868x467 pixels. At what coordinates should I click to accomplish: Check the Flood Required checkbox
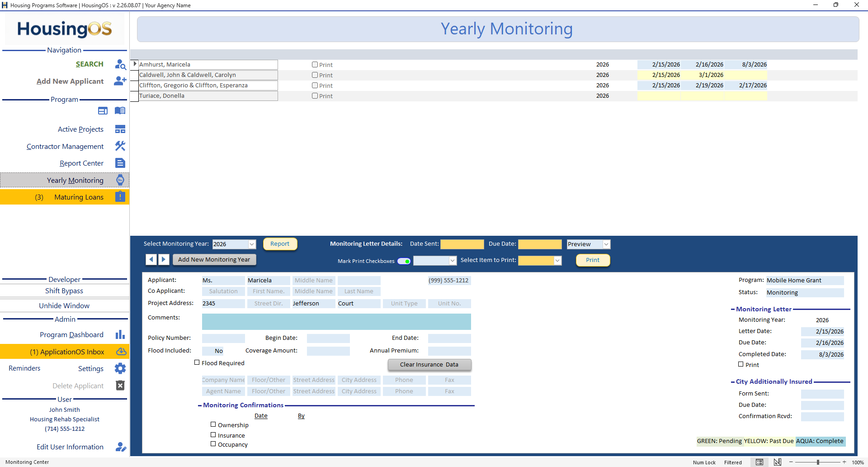pos(197,362)
